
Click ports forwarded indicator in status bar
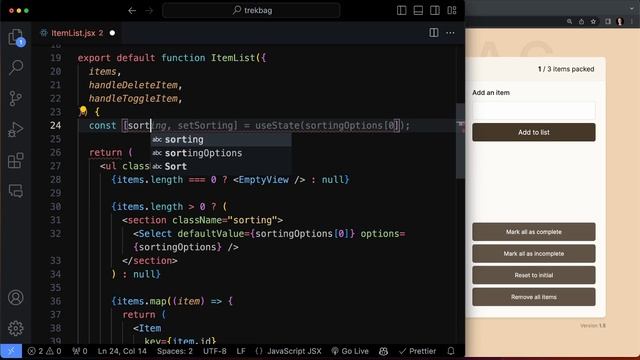click(x=80, y=351)
